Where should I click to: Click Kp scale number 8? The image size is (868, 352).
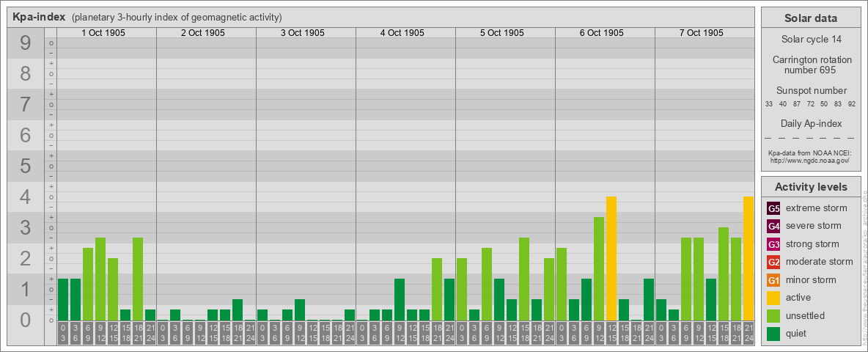click(25, 73)
